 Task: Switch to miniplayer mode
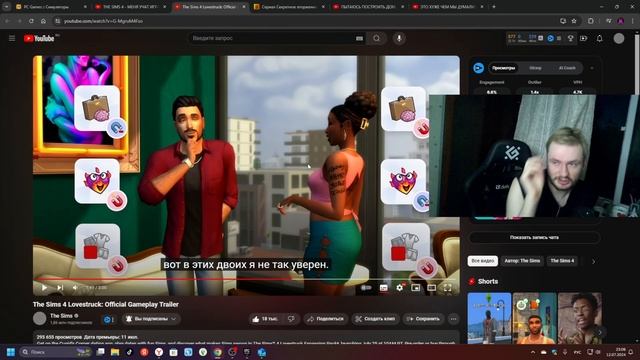[x=416, y=288]
